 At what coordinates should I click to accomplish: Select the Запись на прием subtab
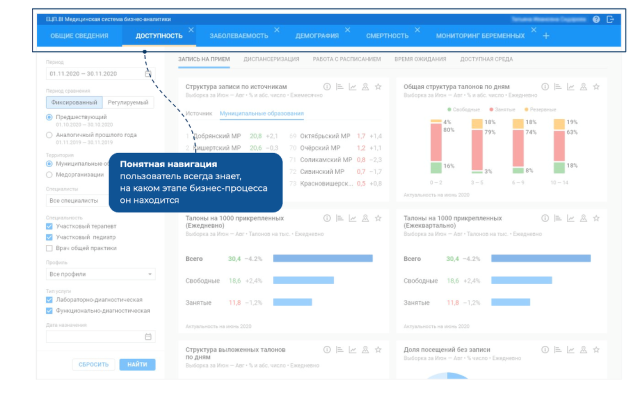pyautogui.click(x=204, y=59)
